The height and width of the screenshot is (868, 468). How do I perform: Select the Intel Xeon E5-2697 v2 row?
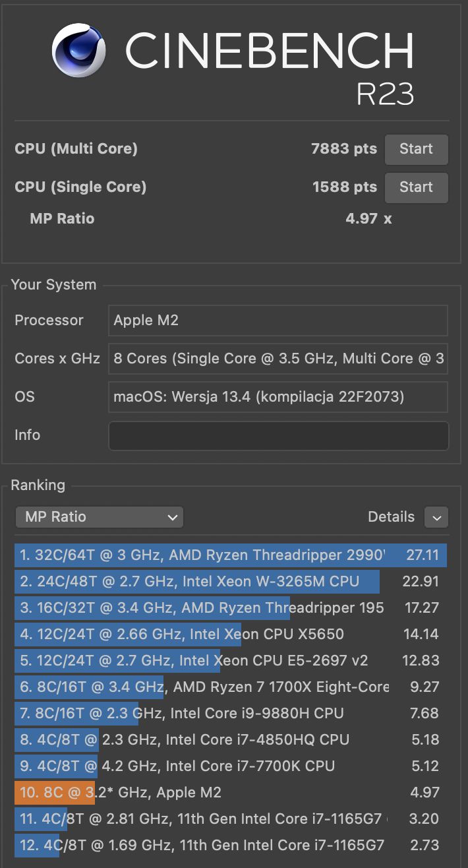point(231,660)
